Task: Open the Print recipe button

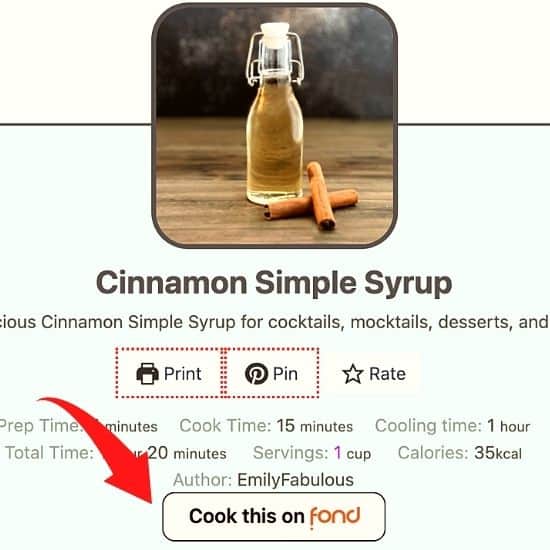Action: (169, 373)
